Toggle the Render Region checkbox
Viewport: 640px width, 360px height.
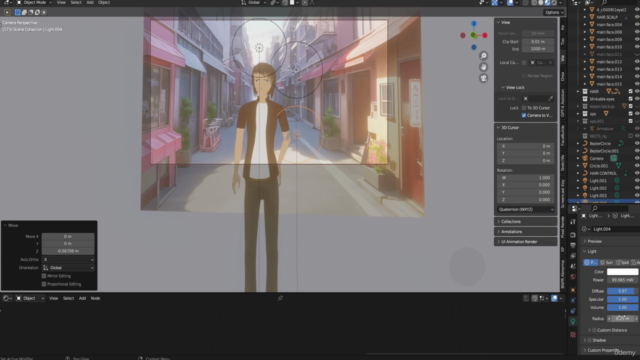[524, 76]
